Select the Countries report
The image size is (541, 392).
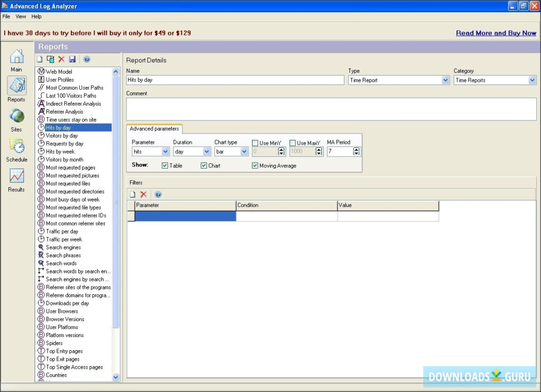pos(56,375)
